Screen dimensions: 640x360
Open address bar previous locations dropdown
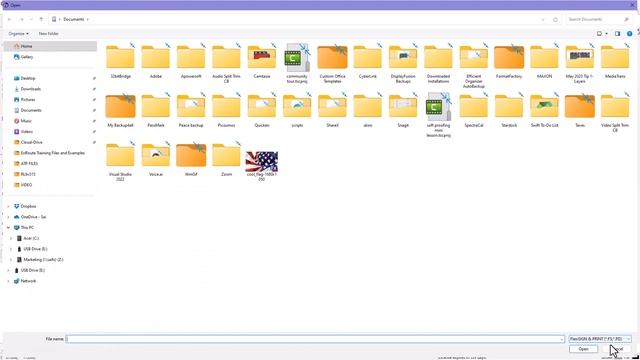tap(543, 19)
